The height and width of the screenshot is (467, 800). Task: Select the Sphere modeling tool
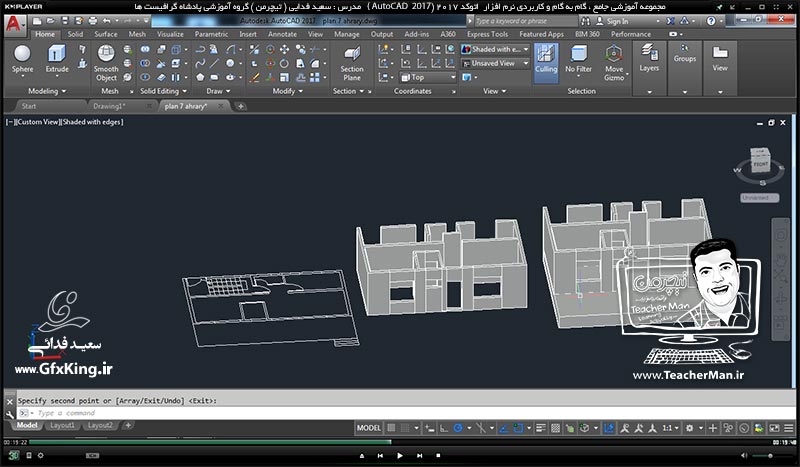(22, 59)
